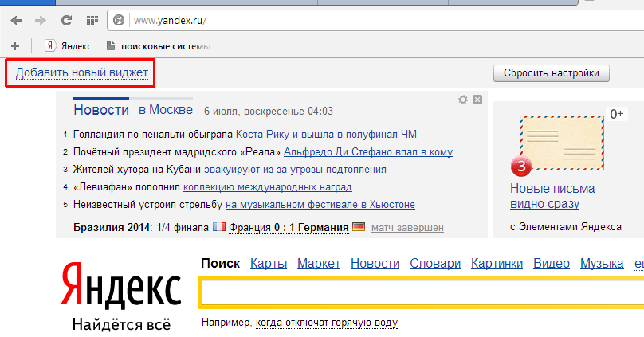Screen dimensions: 644x337
Task: Open the Speed Dial grid icon
Action: pos(92,20)
